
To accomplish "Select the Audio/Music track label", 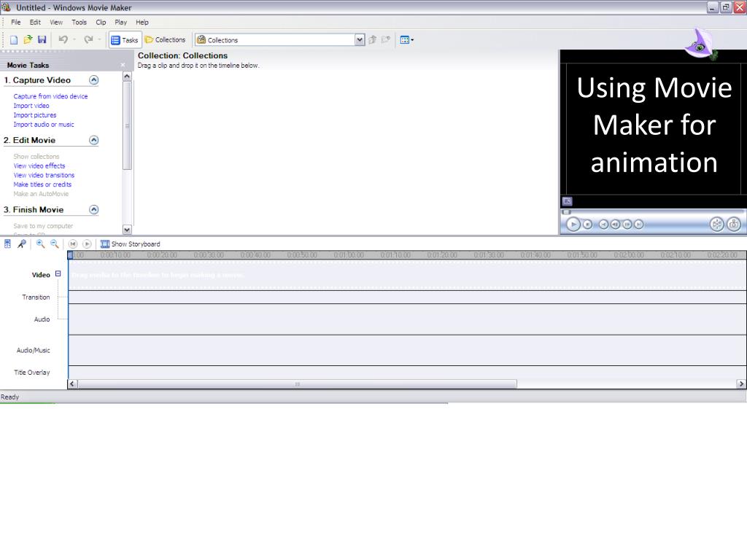I will 34,351.
